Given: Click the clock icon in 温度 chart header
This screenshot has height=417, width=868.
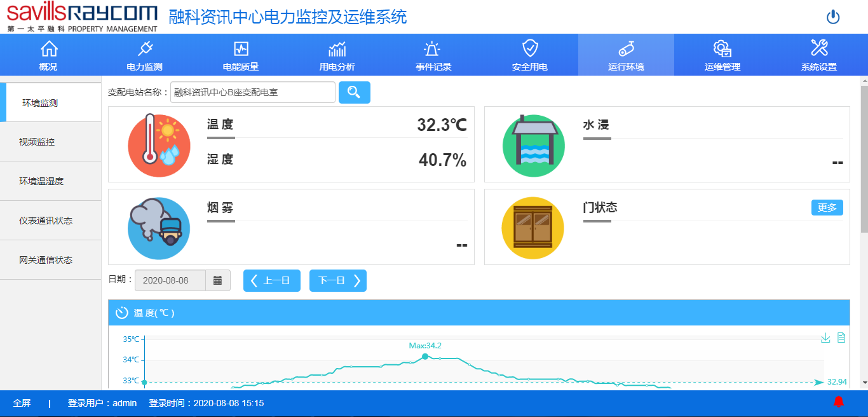Looking at the screenshot, I should 121,313.
